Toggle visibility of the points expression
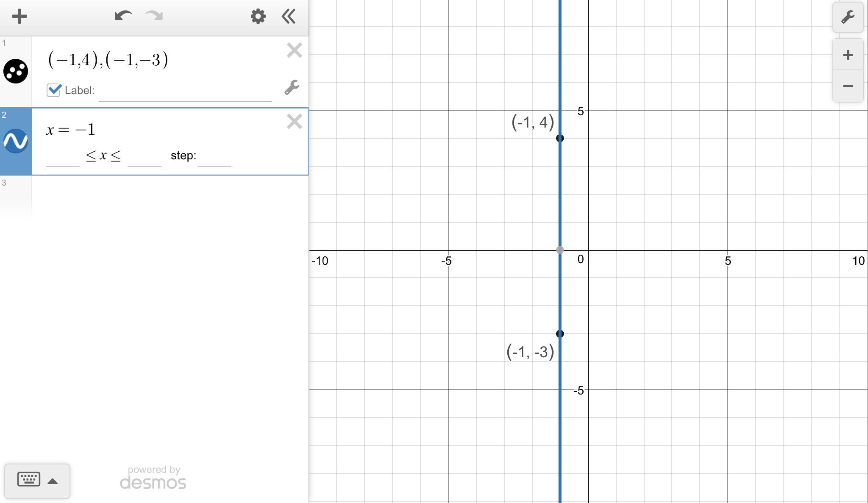Screen dimensions: 868x503 pos(16,71)
